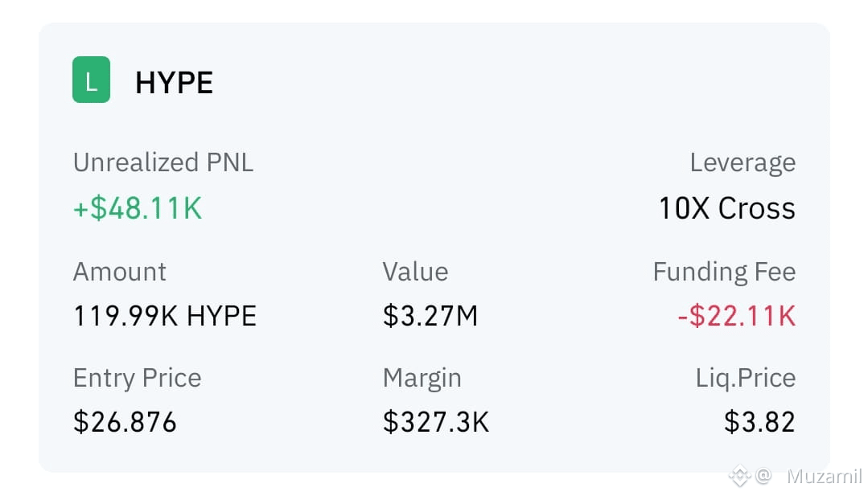
Task: Click the red -$22.11K funding fee
Action: (x=736, y=316)
